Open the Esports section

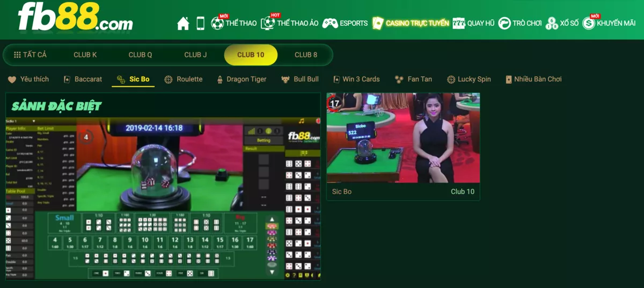tap(345, 23)
